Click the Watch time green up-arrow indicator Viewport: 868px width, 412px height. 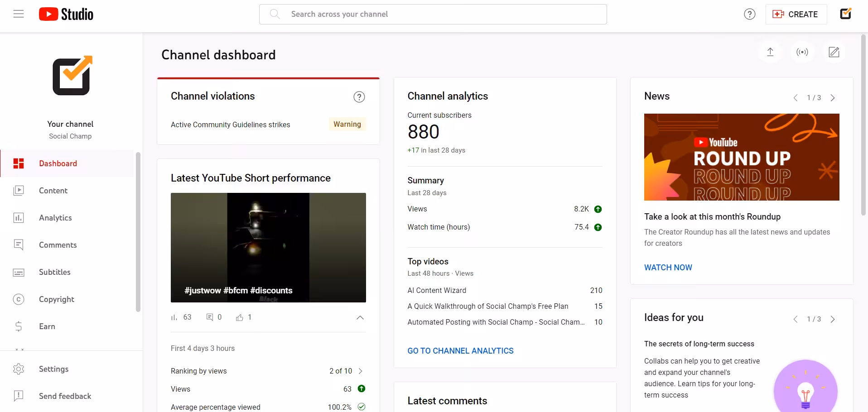(598, 227)
